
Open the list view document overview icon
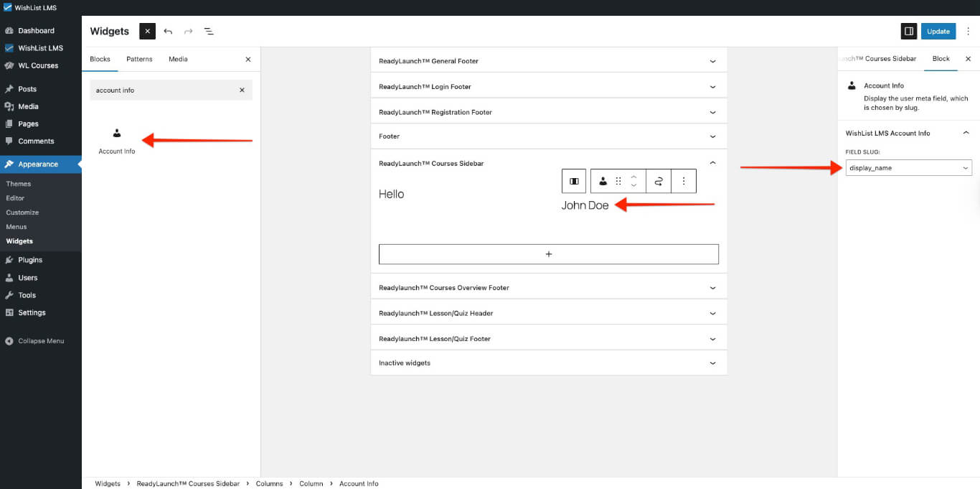click(209, 32)
